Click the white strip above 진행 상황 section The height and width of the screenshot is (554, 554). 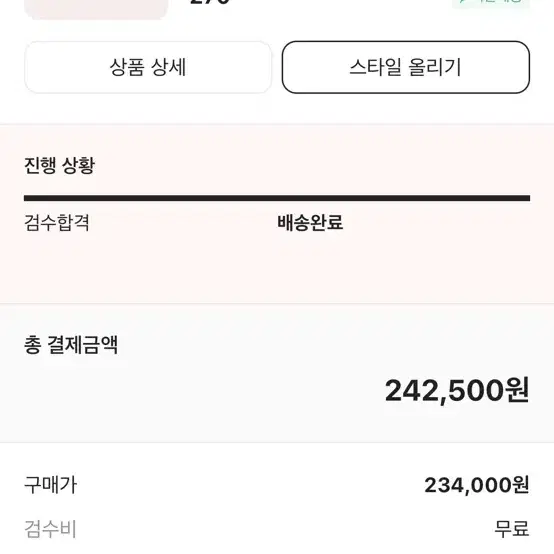(x=277, y=109)
